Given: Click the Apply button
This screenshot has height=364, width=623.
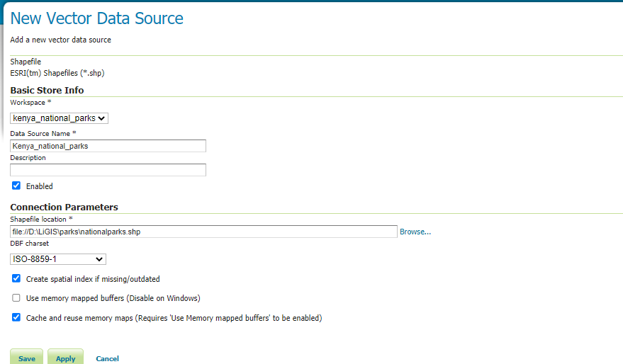Looking at the screenshot, I should (x=65, y=357).
